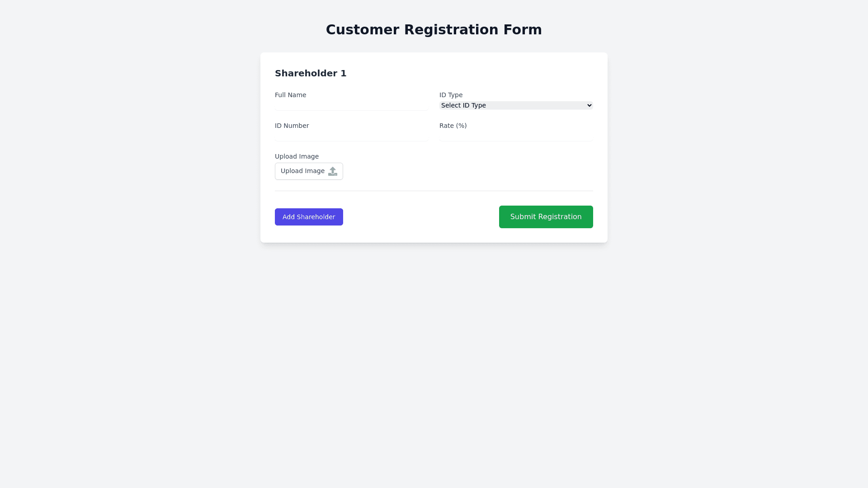
Task: Click the Upload Image label above the button
Action: [x=297, y=156]
